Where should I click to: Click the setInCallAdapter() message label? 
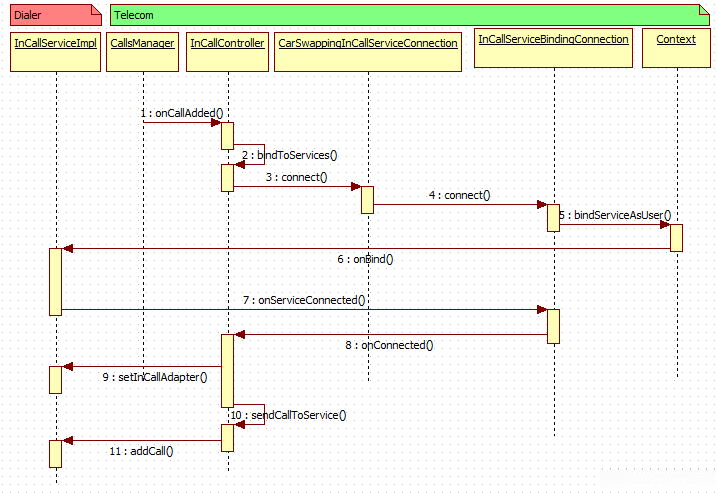(155, 377)
